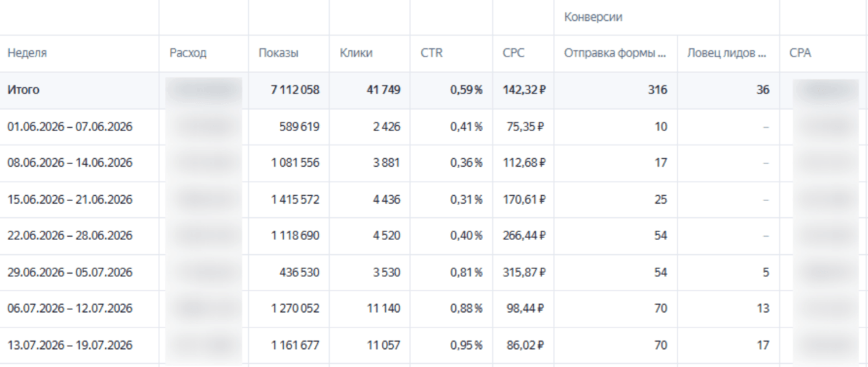Click the total clicks value 41 749
This screenshot has width=868, height=367.
tap(383, 91)
